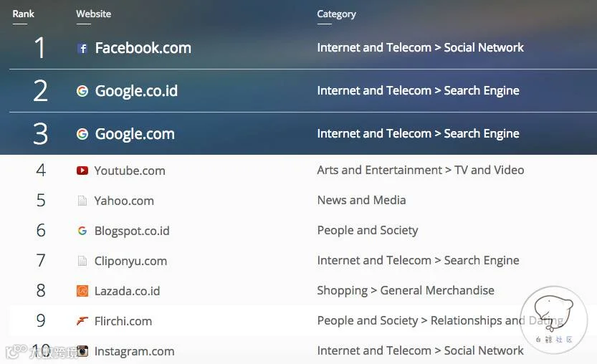
Task: Click the Blogspot multicolor G icon
Action: (82, 231)
